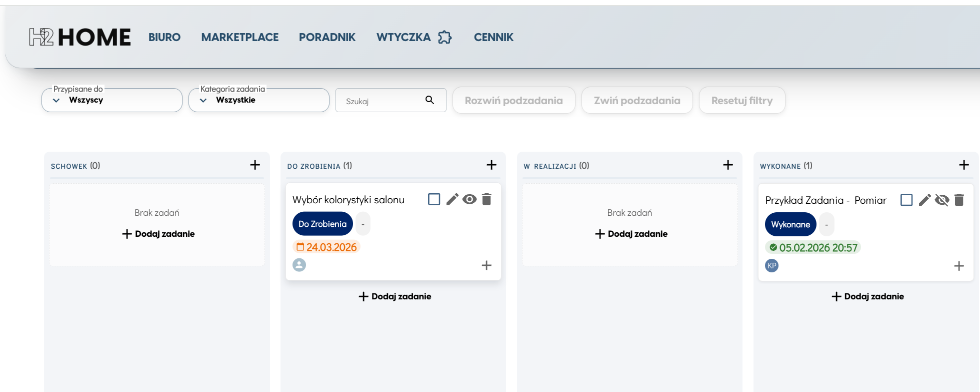Open the CENNIK menu item
This screenshot has width=980, height=392.
click(x=493, y=37)
